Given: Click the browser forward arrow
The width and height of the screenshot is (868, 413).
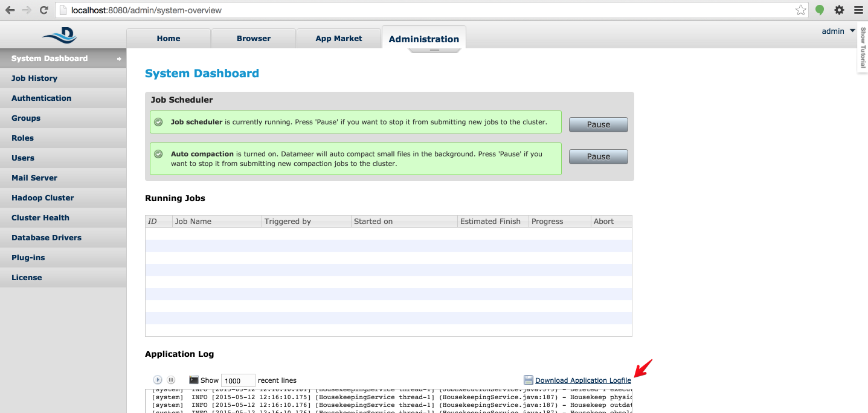Looking at the screenshot, I should click(27, 10).
